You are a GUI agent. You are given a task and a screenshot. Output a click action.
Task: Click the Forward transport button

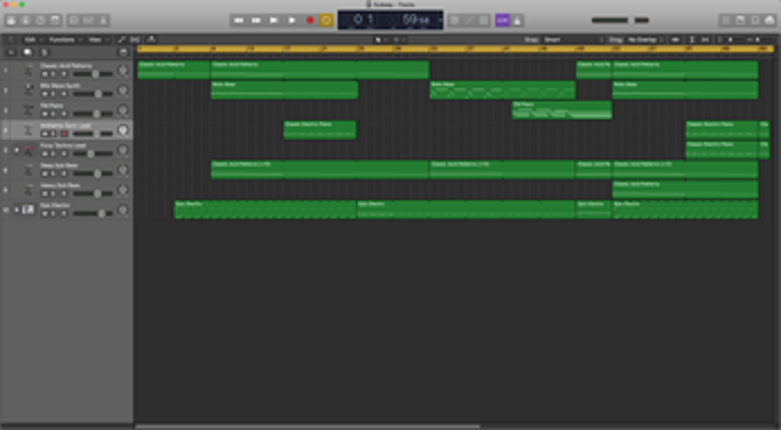pos(256,20)
